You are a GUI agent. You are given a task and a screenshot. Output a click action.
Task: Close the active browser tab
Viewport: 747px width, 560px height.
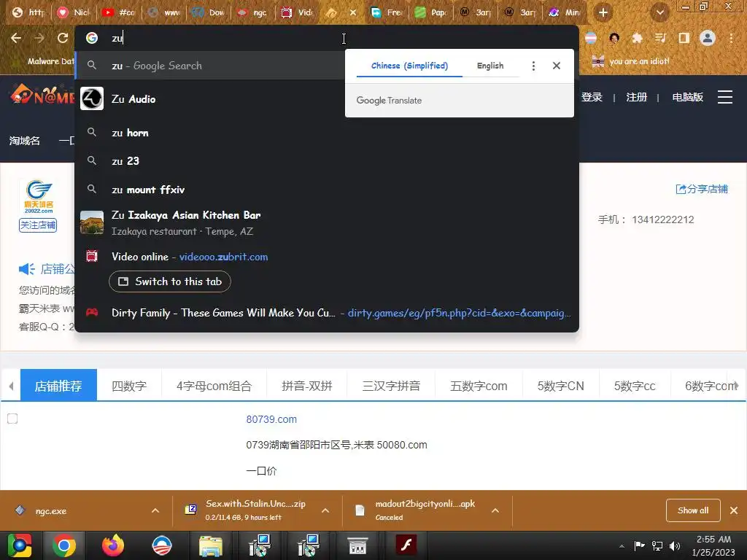coord(353,12)
